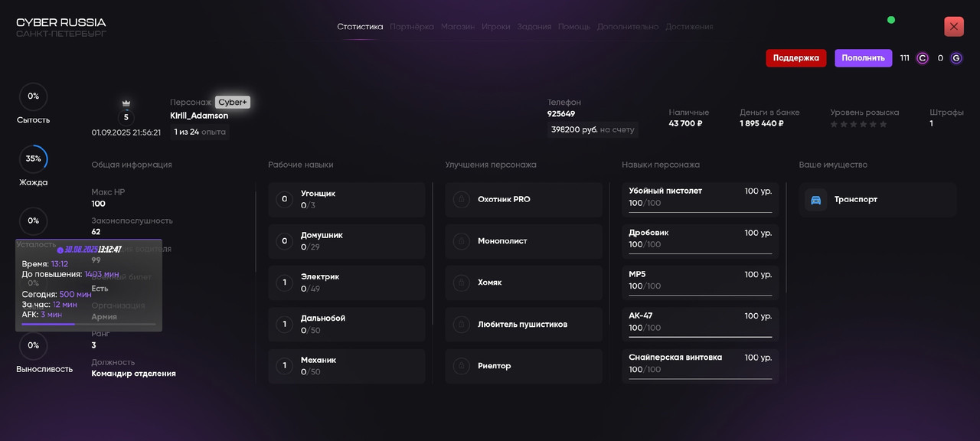Select the Охотник PRO upgrade
The image size is (980, 441).
coord(524,200)
